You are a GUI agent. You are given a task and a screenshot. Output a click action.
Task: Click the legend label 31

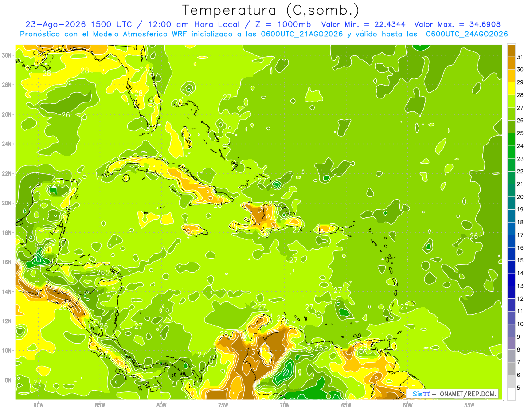coord(520,57)
